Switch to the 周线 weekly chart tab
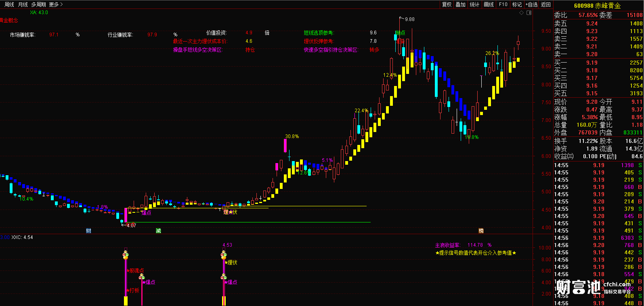This screenshot has width=644, height=306. 9,4
